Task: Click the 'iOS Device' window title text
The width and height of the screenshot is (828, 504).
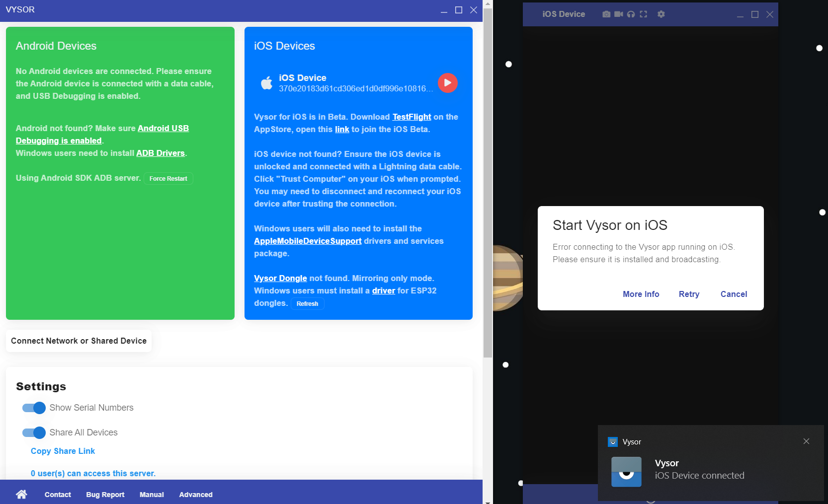Action: click(x=564, y=14)
